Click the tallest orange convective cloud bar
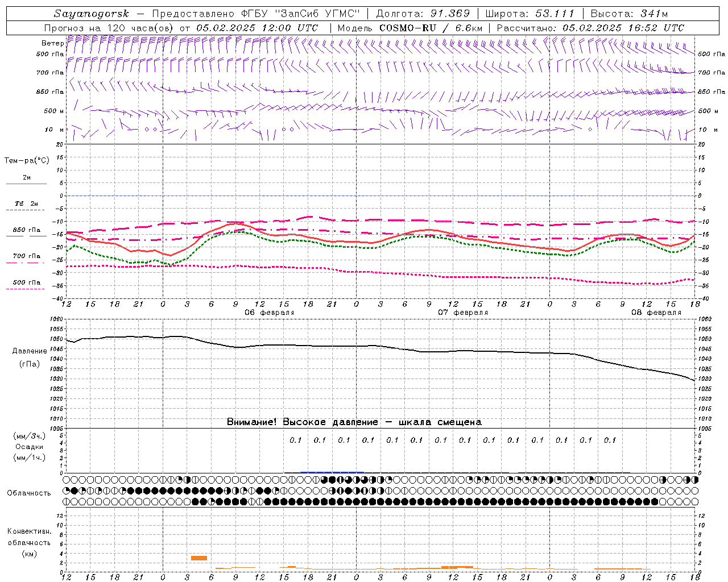Image resolution: width=728 pixels, height=582 pixels. point(199,558)
